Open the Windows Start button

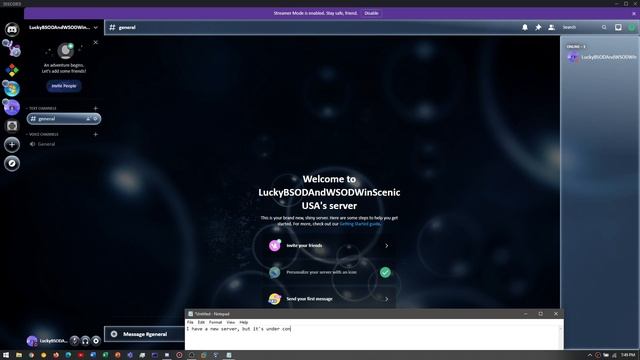pyautogui.click(x=6, y=355)
